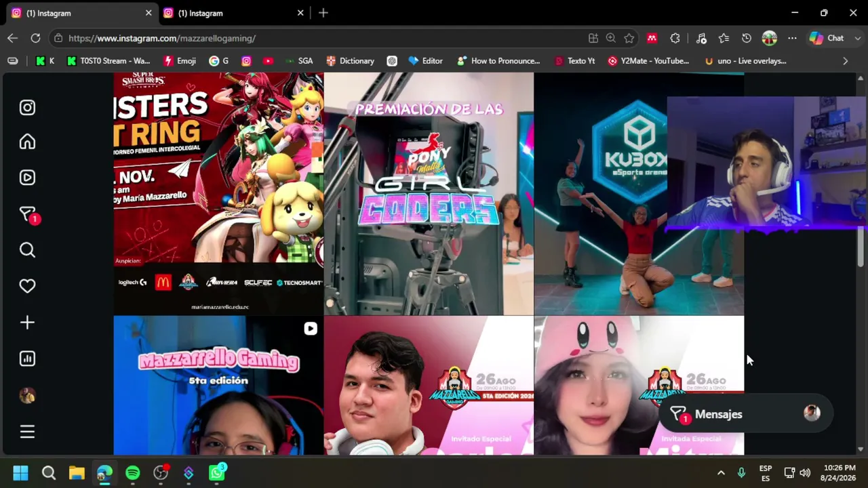The image size is (868, 488).
Task: Open the post of man with headphones
Action: pyautogui.click(x=429, y=386)
